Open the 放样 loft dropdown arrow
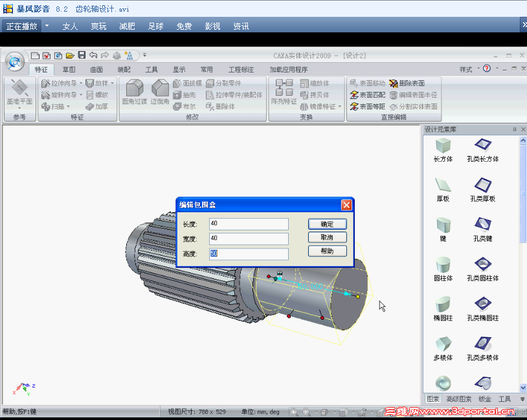 click(x=112, y=83)
